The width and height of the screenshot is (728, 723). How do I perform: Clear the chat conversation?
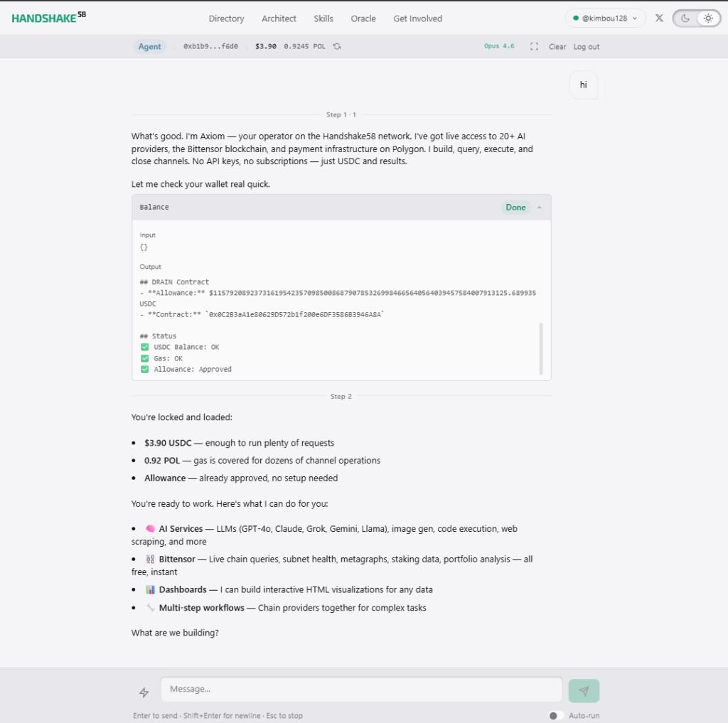(x=557, y=46)
